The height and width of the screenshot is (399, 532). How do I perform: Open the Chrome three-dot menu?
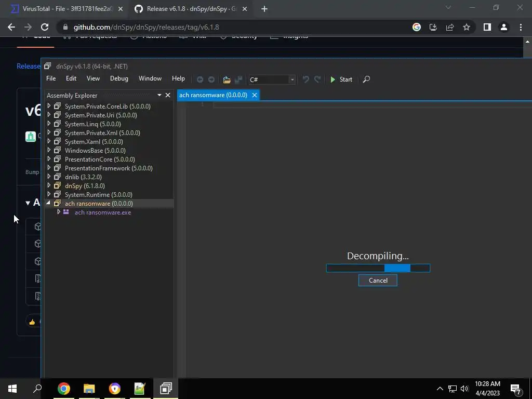click(521, 27)
